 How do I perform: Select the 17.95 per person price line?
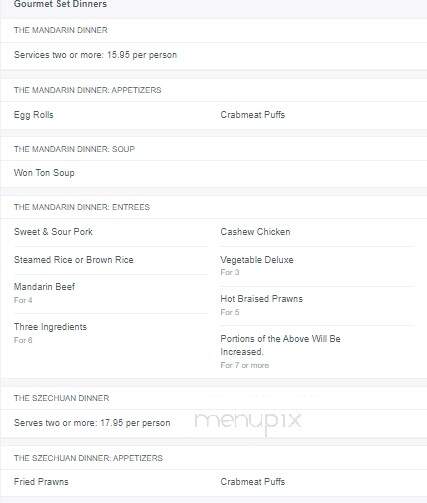[x=92, y=423]
